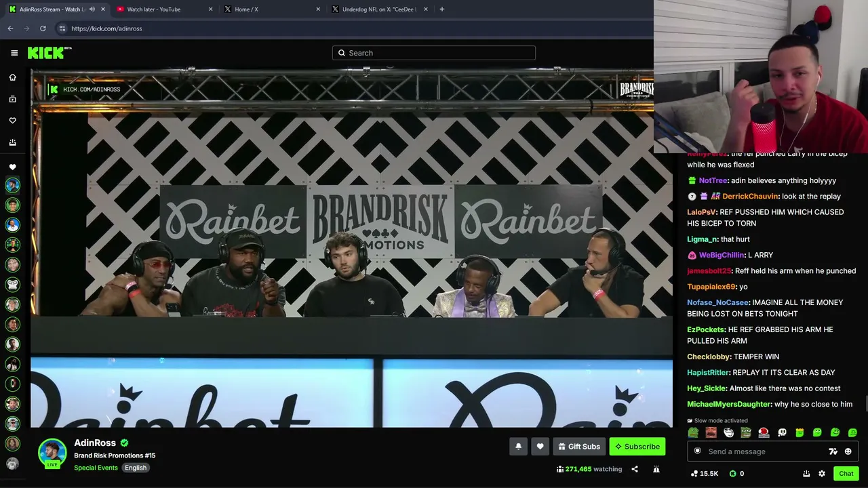
Task: Insert the laughing man face quick emote
Action: point(711,432)
